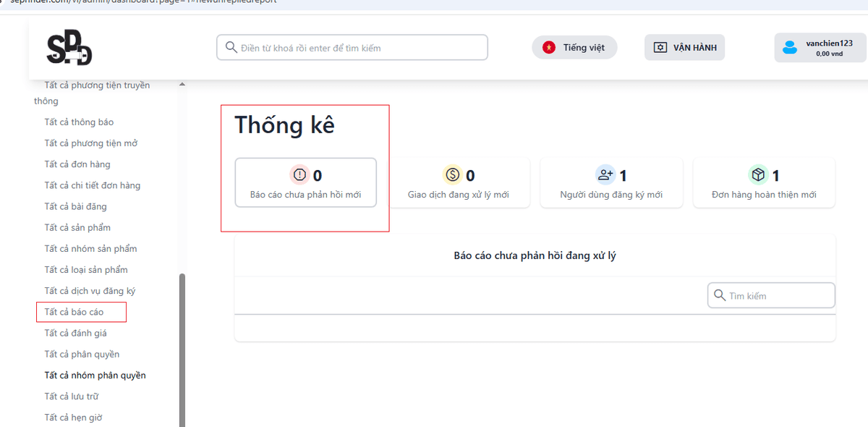Image resolution: width=868 pixels, height=427 pixels.
Task: Open the Tiếng việt language selector
Action: coord(574,48)
